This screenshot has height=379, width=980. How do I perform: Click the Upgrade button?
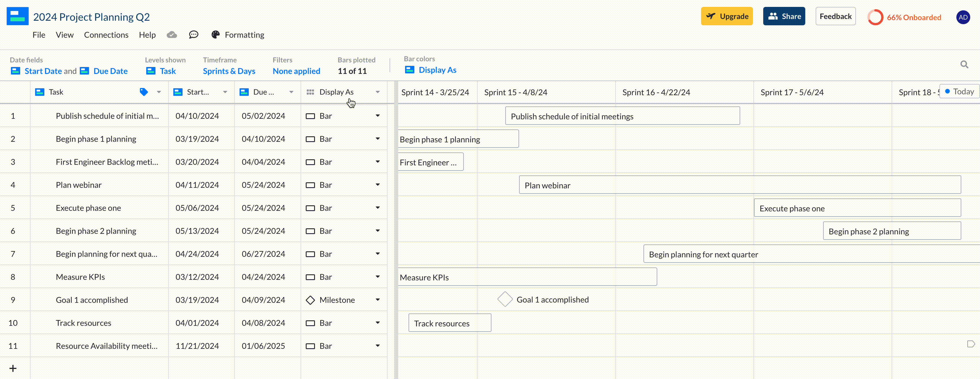(727, 16)
